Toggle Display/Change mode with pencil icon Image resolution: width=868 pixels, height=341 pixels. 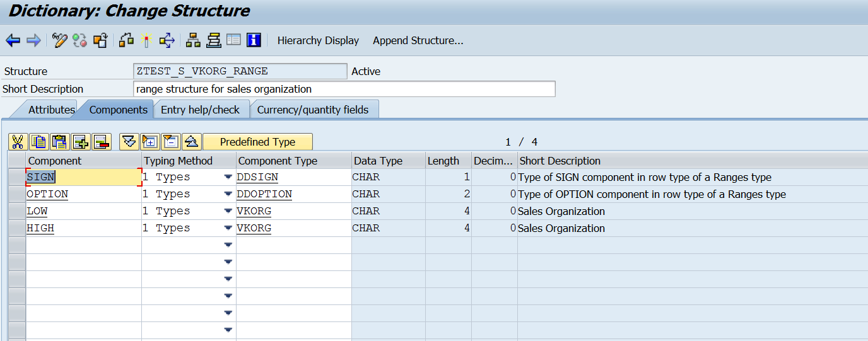59,41
